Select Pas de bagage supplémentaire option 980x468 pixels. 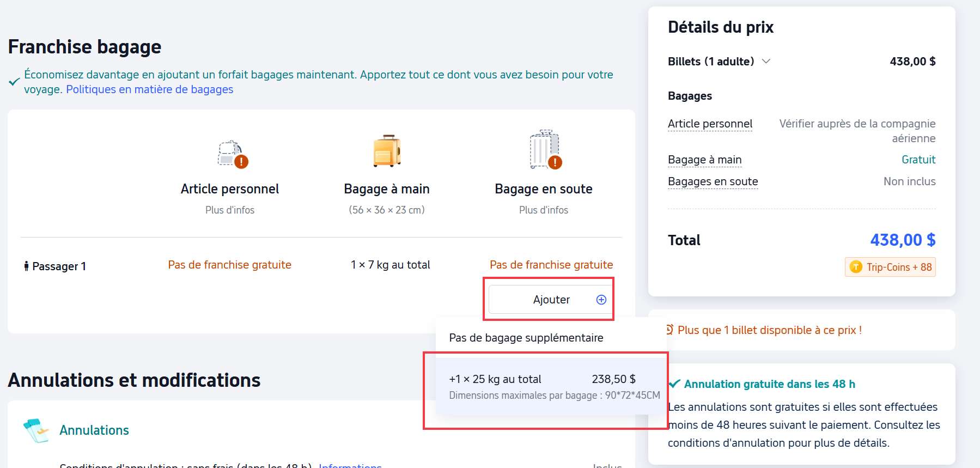pos(526,338)
